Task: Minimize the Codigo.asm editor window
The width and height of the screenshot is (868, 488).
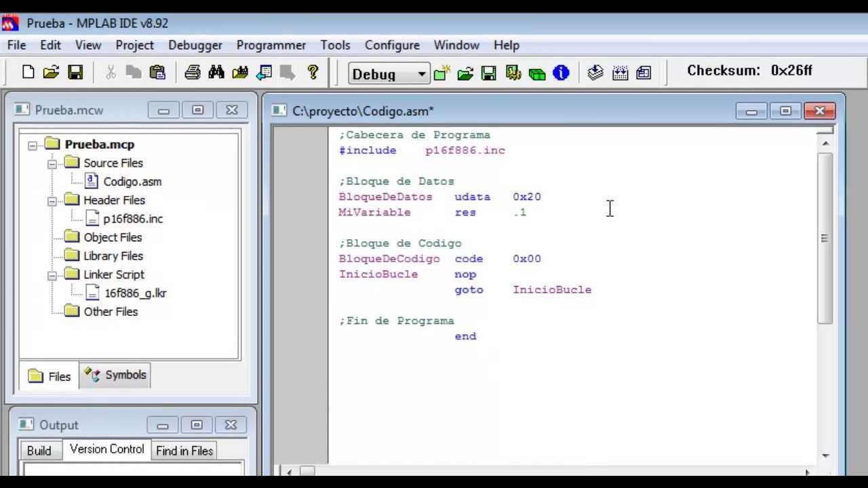Action: click(x=751, y=111)
